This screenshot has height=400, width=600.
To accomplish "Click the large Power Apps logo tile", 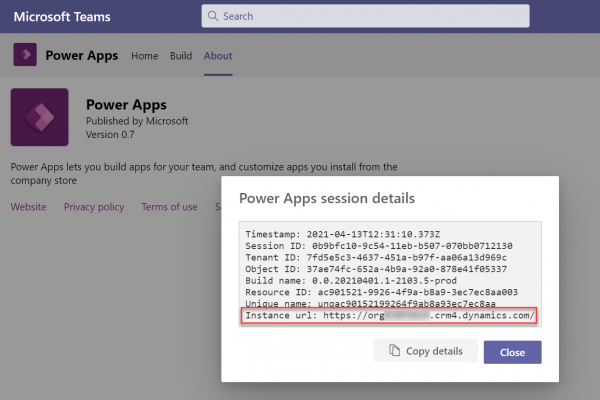I will (x=39, y=117).
